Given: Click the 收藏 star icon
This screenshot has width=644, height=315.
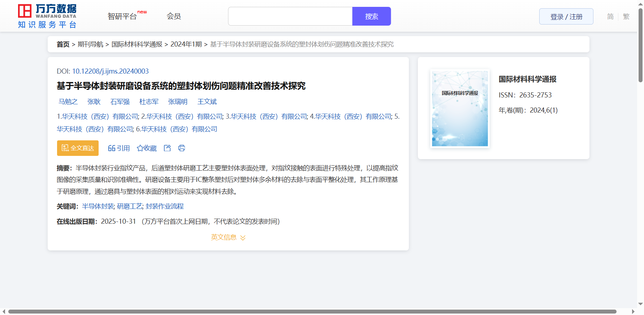Looking at the screenshot, I should point(140,148).
